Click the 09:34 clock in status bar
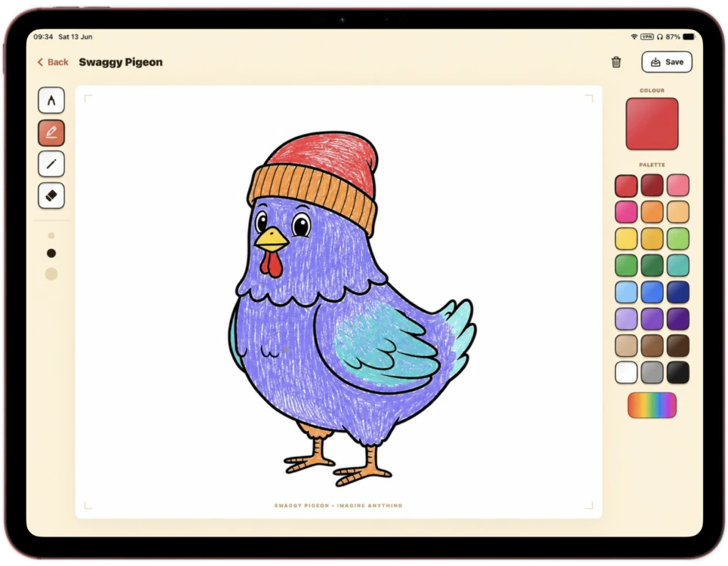Screen dimensions: 728x566 (43, 37)
